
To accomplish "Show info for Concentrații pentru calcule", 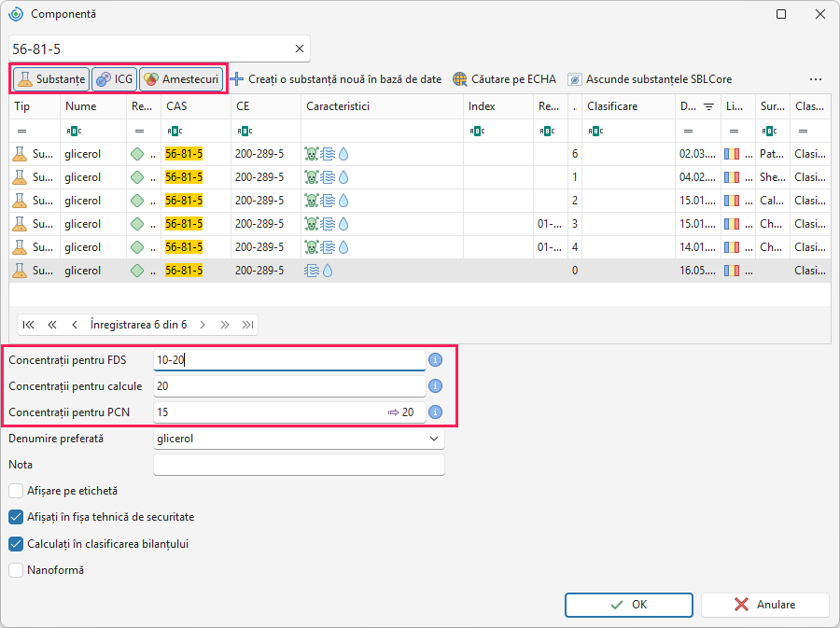I will (x=436, y=385).
